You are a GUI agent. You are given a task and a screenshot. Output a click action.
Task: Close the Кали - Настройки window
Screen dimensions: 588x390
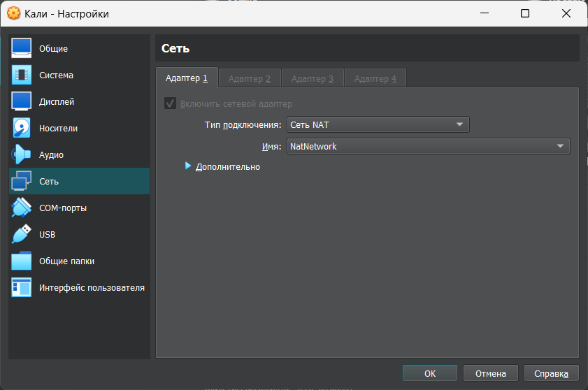[566, 13]
